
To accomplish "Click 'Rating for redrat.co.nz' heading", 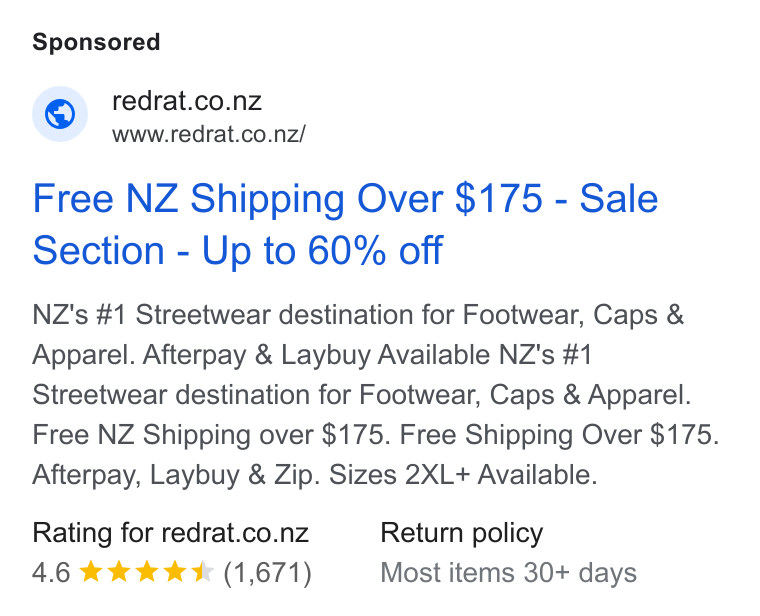I will pos(171,533).
